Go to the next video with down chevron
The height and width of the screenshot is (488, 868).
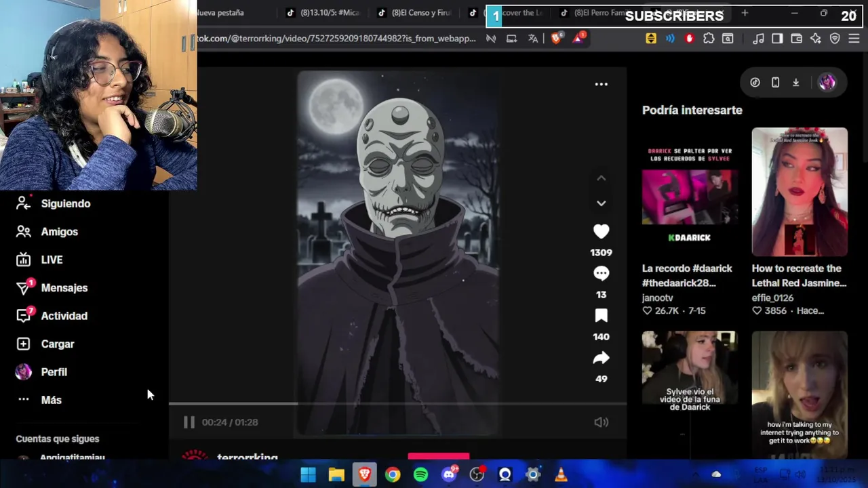click(601, 203)
